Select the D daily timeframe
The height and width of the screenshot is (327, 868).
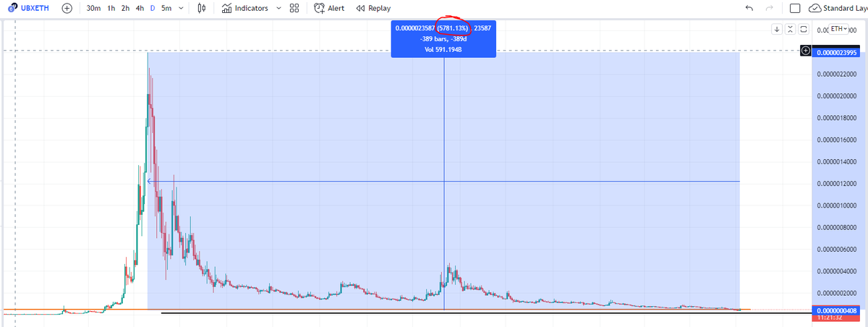(x=152, y=8)
